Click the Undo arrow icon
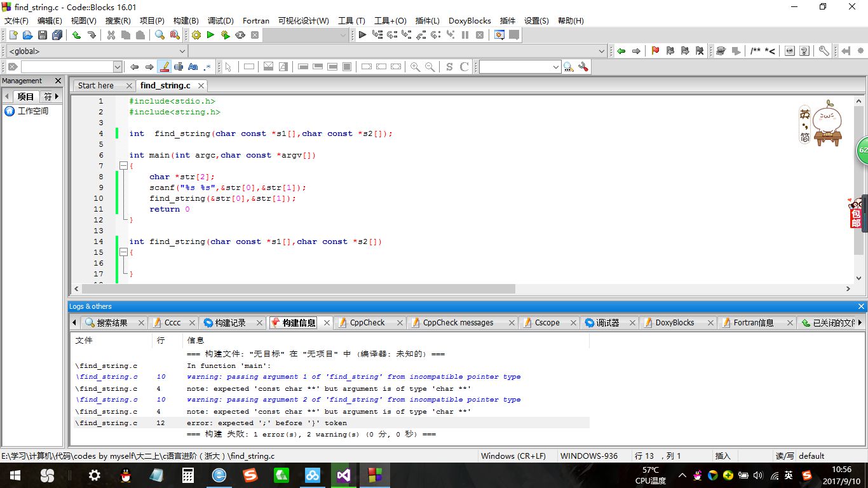 click(x=76, y=35)
